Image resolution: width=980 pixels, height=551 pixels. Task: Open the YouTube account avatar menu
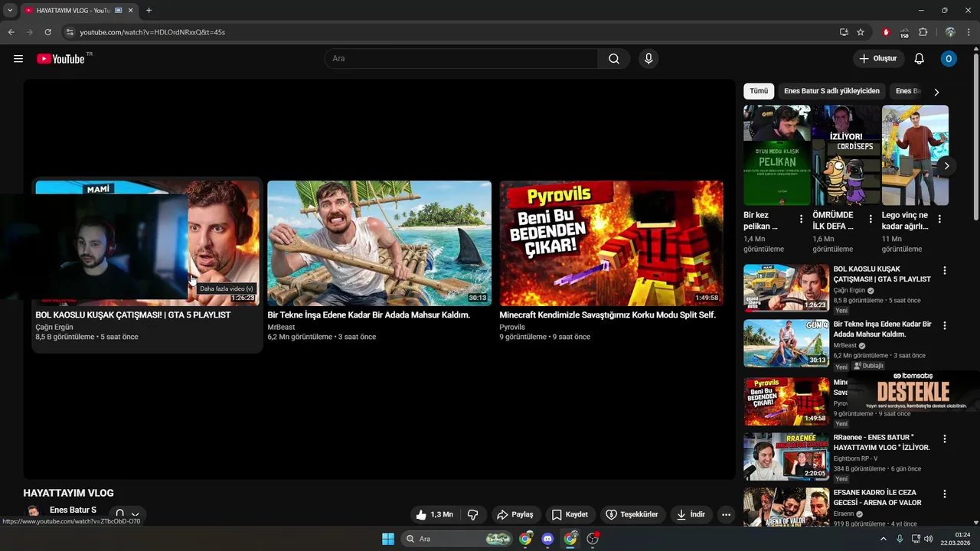click(x=949, y=59)
